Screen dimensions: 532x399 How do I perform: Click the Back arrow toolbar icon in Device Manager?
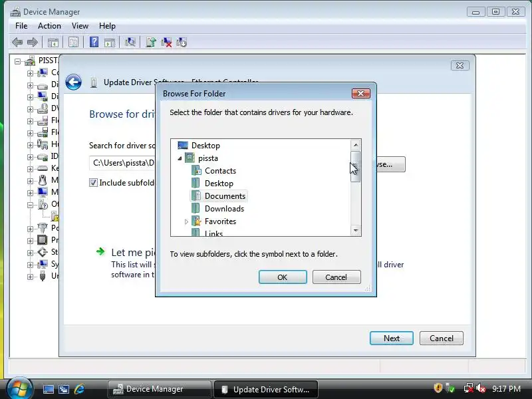[17, 43]
